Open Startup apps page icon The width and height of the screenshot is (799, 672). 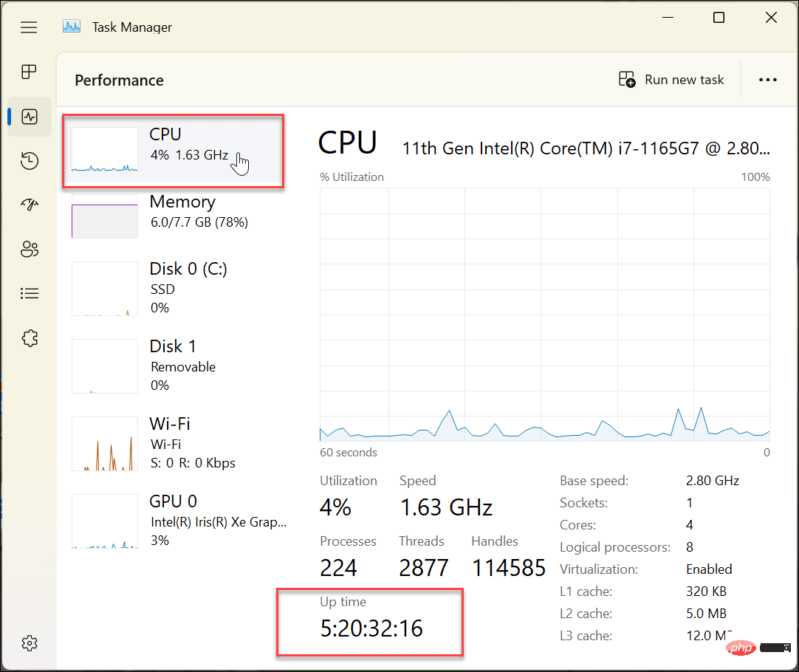point(30,205)
